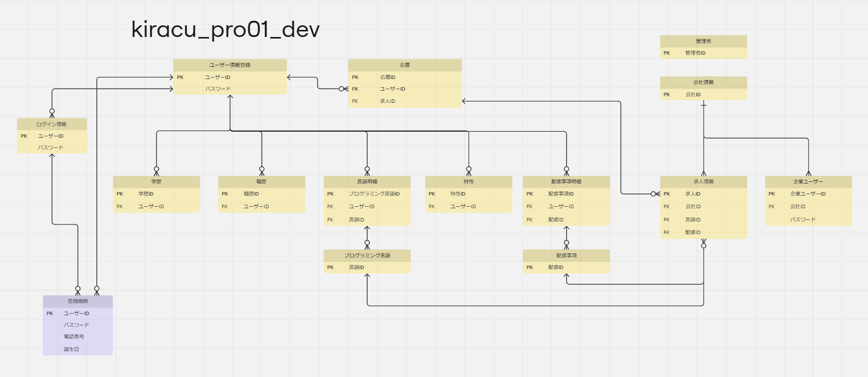The width and height of the screenshot is (868, 377).
Task: Click the 特性 table header
Action: coord(468,181)
